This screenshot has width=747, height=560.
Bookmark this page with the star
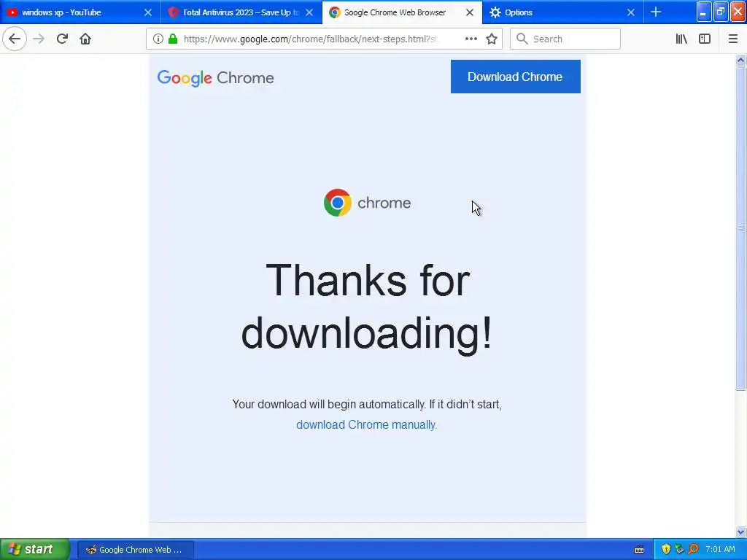tap(492, 39)
